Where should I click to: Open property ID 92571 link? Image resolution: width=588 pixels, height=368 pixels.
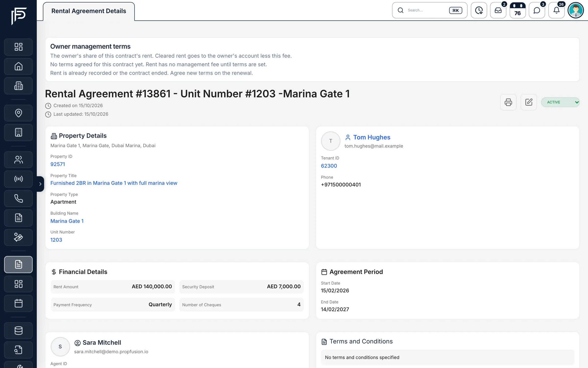(x=58, y=164)
